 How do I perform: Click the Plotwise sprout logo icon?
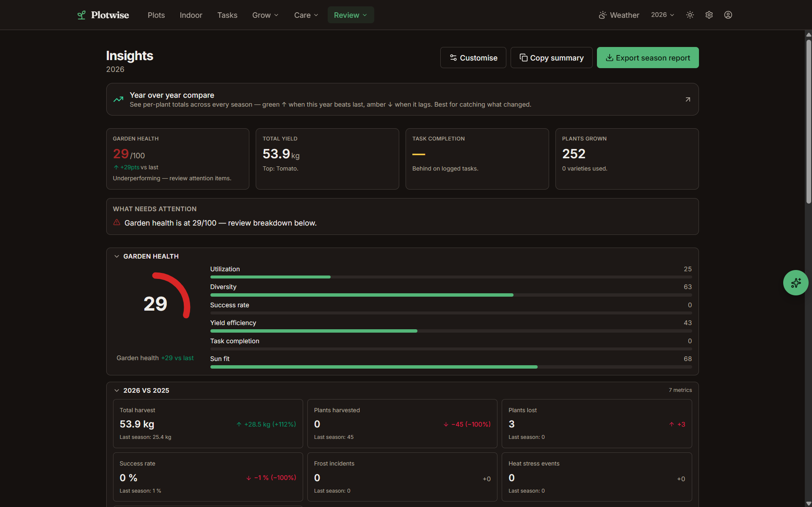pyautogui.click(x=81, y=15)
